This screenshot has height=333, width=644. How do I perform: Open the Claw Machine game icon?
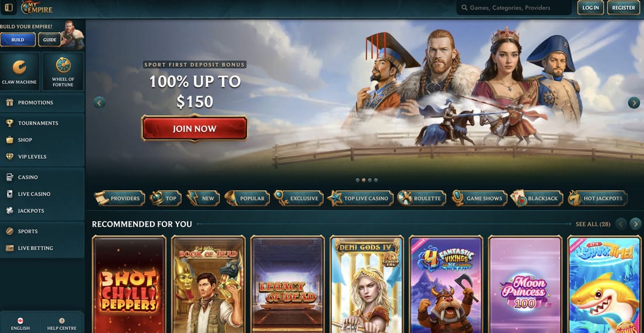(19, 71)
